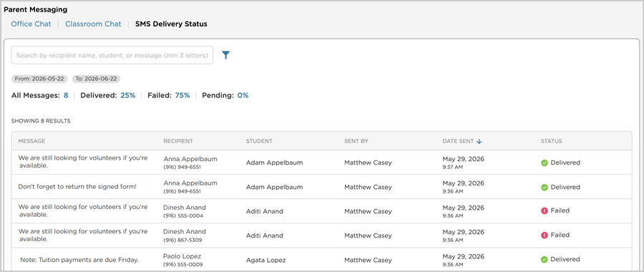This screenshot has height=272, width=644.
Task: Click red failed icon for (916) 867-5309 row
Action: pyautogui.click(x=545, y=235)
